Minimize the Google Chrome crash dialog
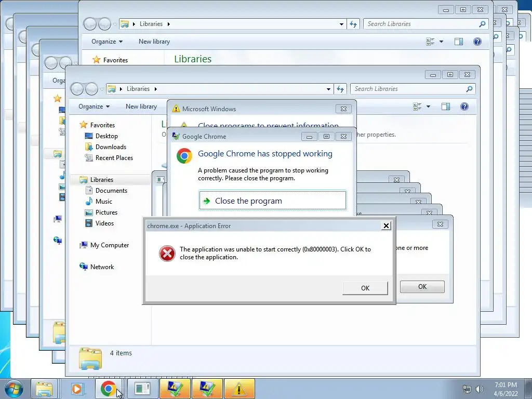Image resolution: width=532 pixels, height=399 pixels. tap(309, 137)
